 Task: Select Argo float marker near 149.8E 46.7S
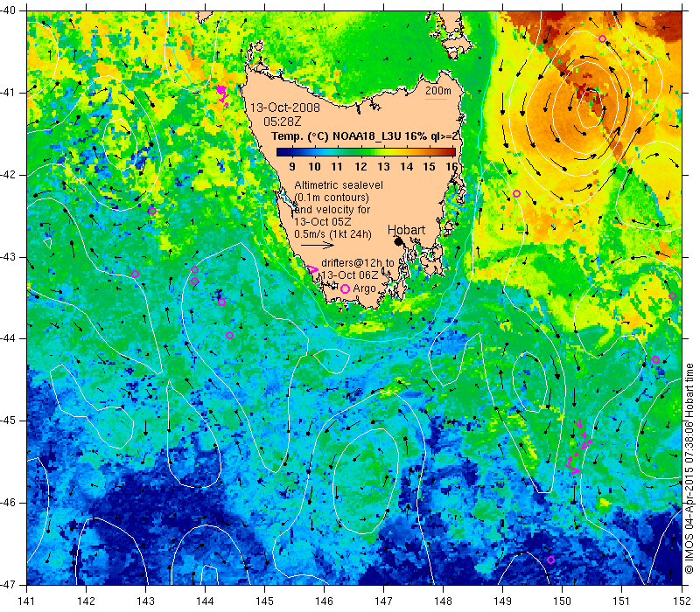click(551, 560)
